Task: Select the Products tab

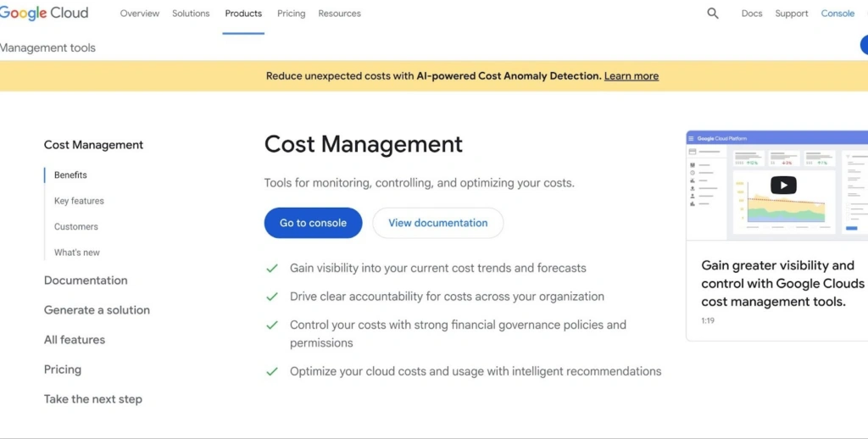Action: pos(243,14)
